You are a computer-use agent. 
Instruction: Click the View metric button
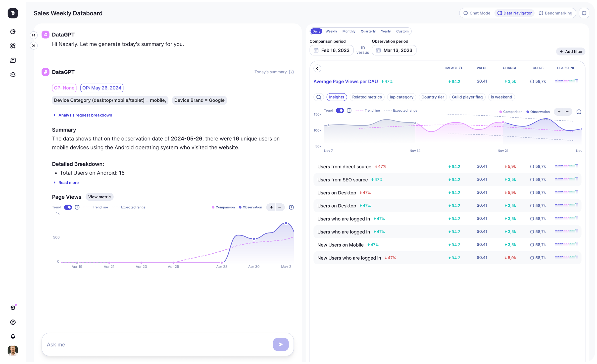click(99, 197)
